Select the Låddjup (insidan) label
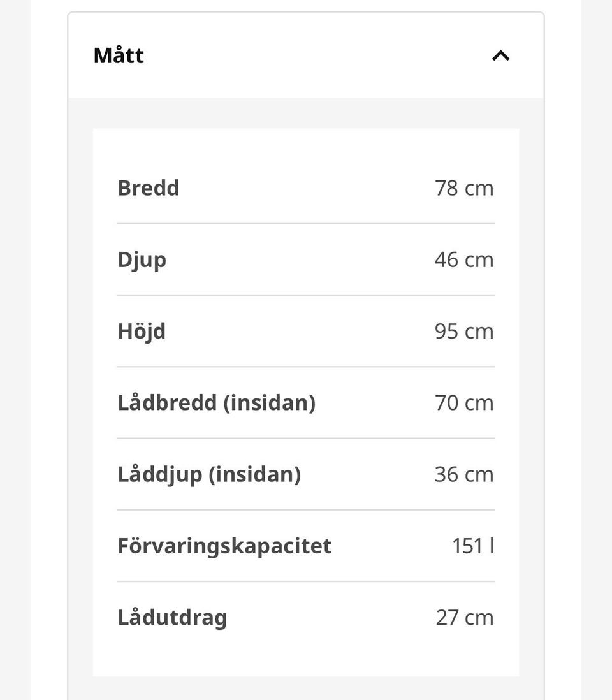 coord(209,474)
